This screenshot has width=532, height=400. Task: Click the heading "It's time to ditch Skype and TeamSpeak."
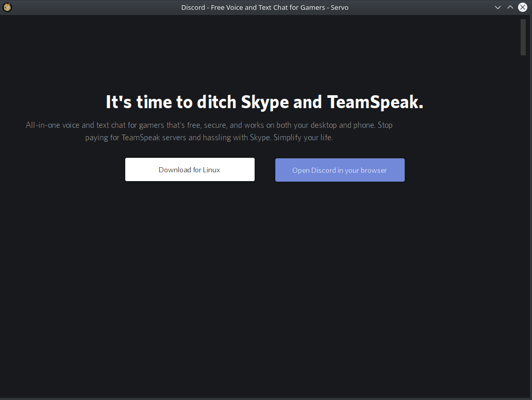pos(264,102)
